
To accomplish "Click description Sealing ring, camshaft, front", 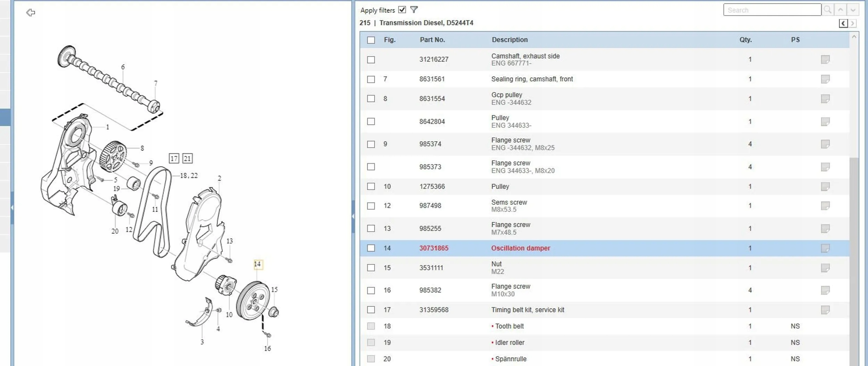I will (x=532, y=79).
